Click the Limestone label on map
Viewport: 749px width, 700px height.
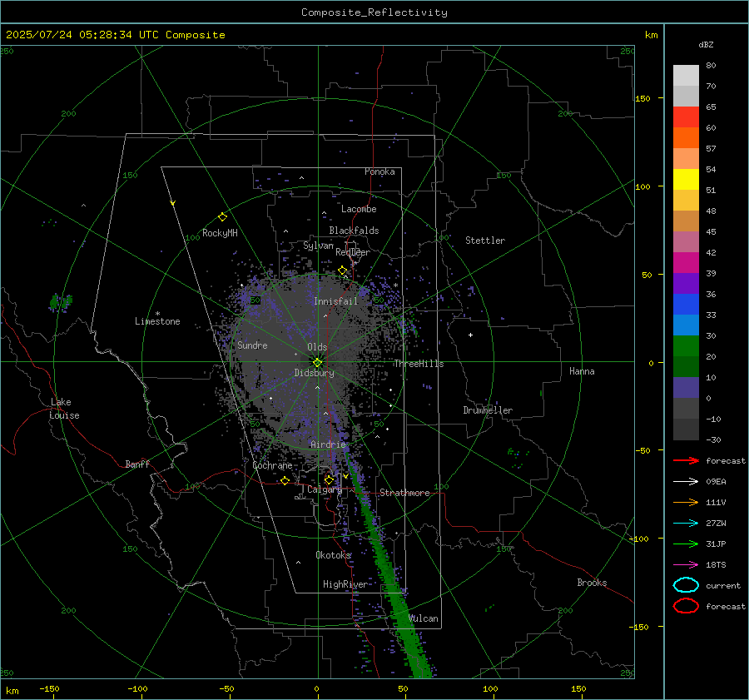157,321
